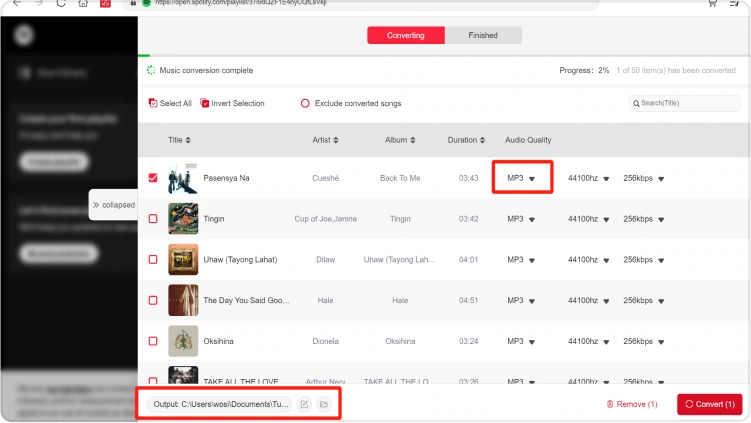Click the Title column header
The height and width of the screenshot is (423, 751).
[x=179, y=140]
